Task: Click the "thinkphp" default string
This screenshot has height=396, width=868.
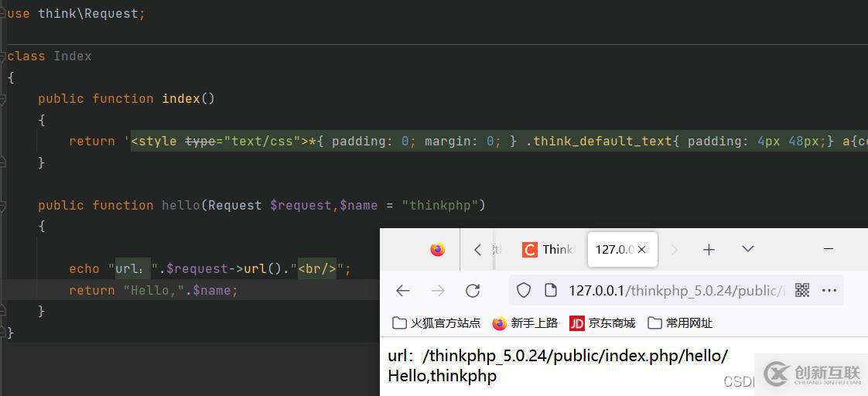Action: tap(439, 205)
